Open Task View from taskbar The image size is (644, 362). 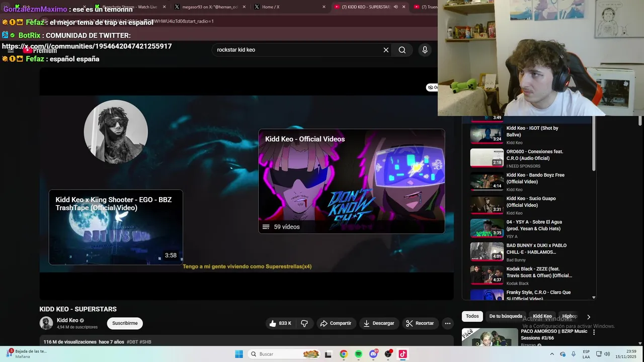(328, 354)
